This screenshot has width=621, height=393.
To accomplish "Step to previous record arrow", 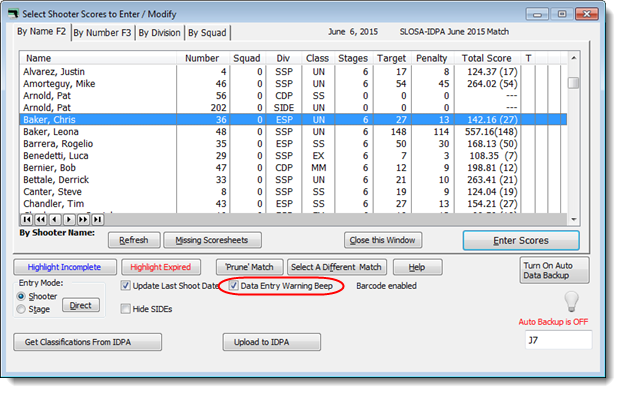I will coord(55,219).
